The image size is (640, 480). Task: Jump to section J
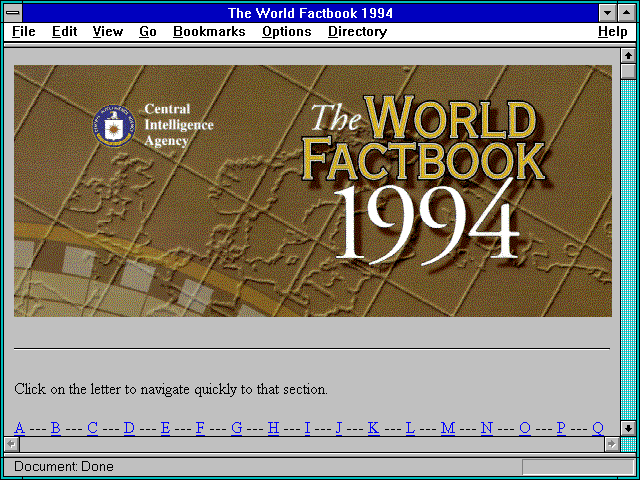339,428
